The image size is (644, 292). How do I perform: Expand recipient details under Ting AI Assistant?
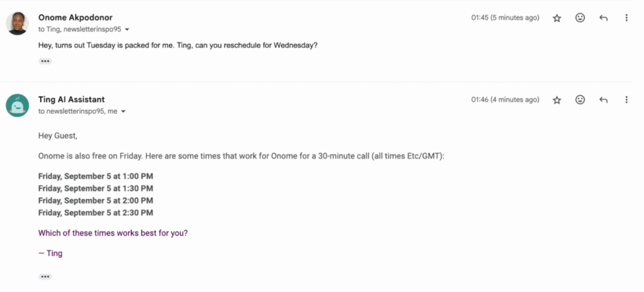click(123, 112)
